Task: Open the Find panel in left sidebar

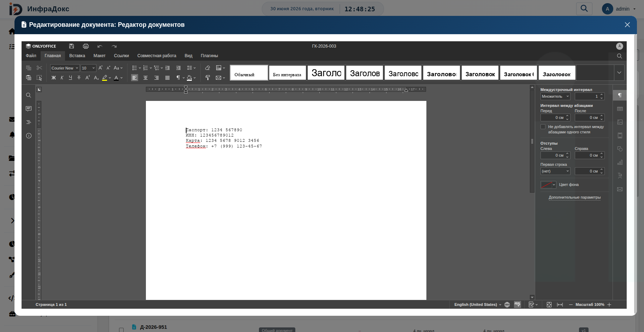Action: click(x=29, y=95)
